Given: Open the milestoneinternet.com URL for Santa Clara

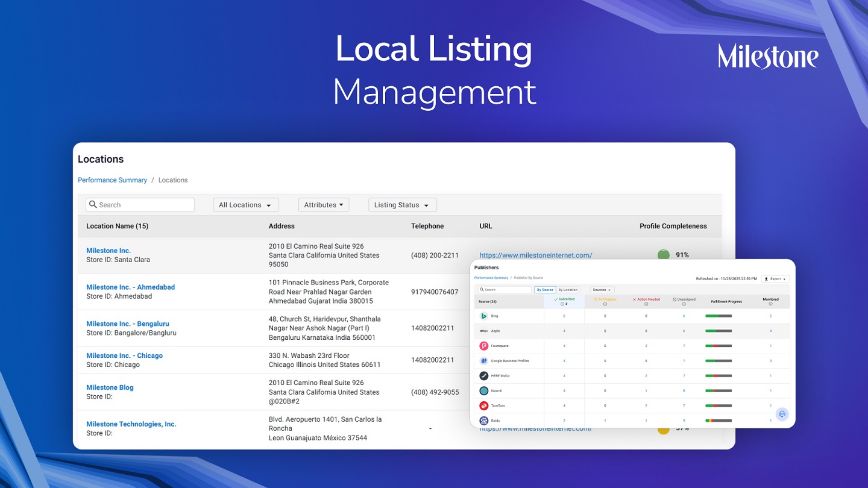Looking at the screenshot, I should (535, 255).
